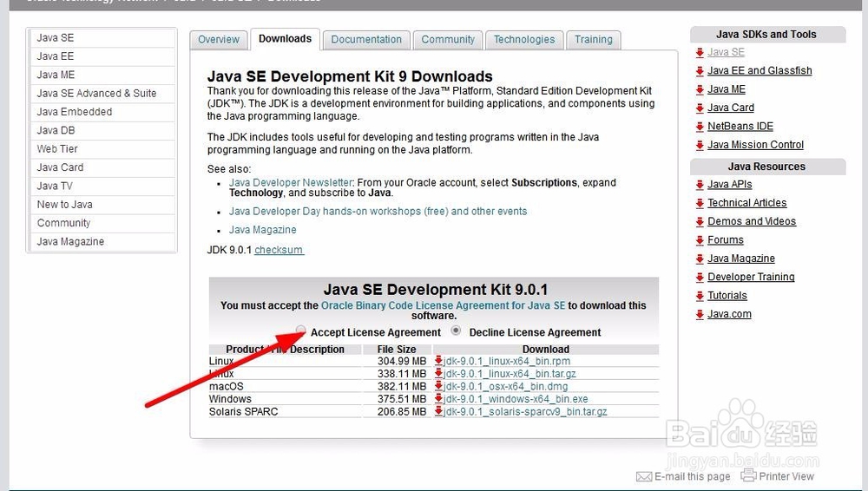Click the macOS product row label

(227, 386)
